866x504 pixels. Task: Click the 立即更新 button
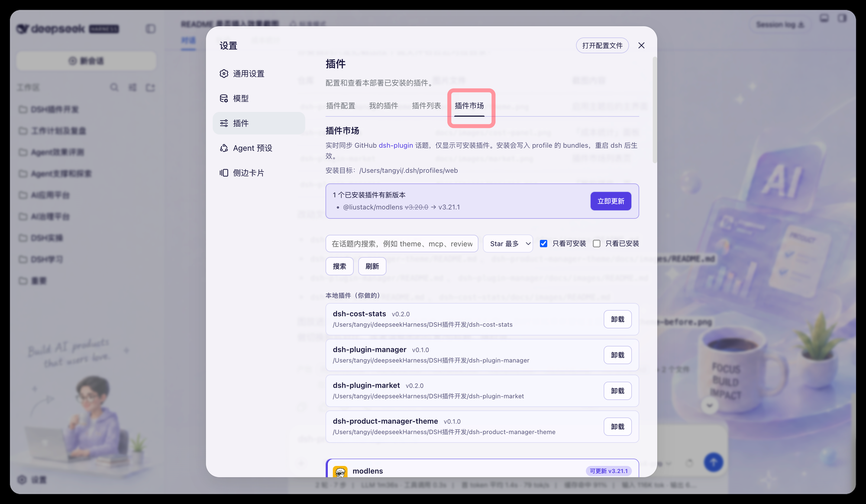pyautogui.click(x=611, y=201)
